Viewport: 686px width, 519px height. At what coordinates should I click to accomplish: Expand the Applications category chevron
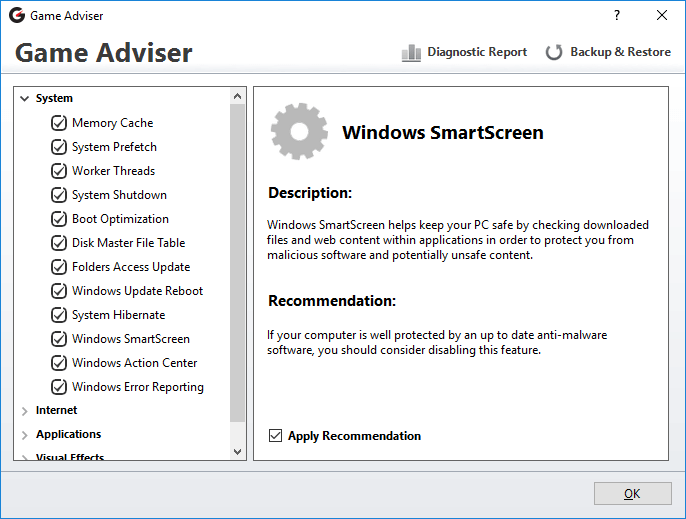click(x=24, y=435)
